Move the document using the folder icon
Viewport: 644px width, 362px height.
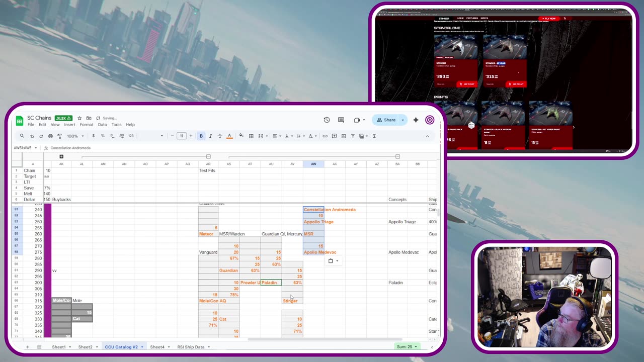point(89,118)
